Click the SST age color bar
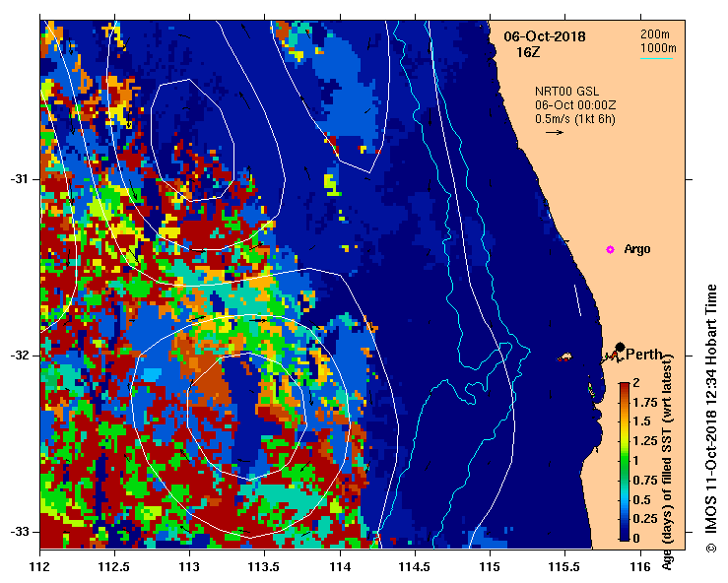 (x=625, y=462)
